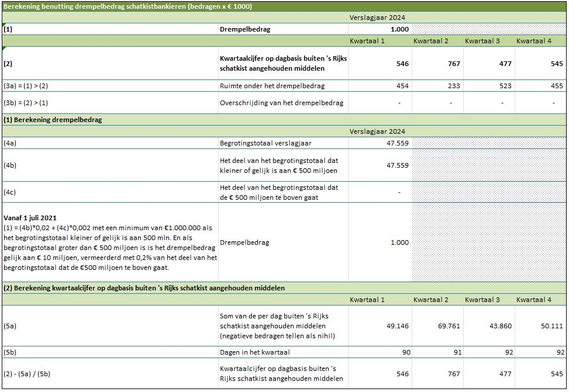Click the '(1) Berekening drempelbedrag' section header
Image resolution: width=569 pixels, height=392 pixels.
pos(53,120)
